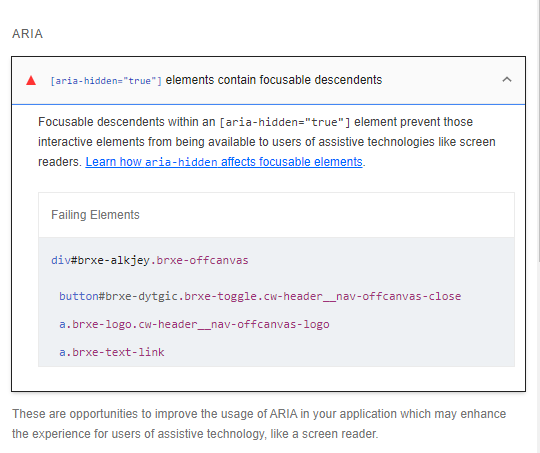Select failing element div#brxe-alkjey.brxe-offcanvas
The height and width of the screenshot is (453, 540).
pos(149,260)
